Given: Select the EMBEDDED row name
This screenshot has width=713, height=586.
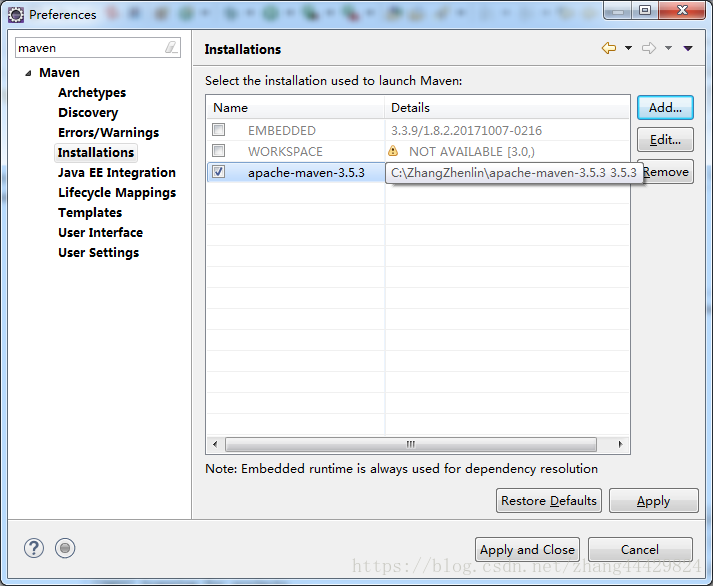Looking at the screenshot, I should pyautogui.click(x=282, y=130).
